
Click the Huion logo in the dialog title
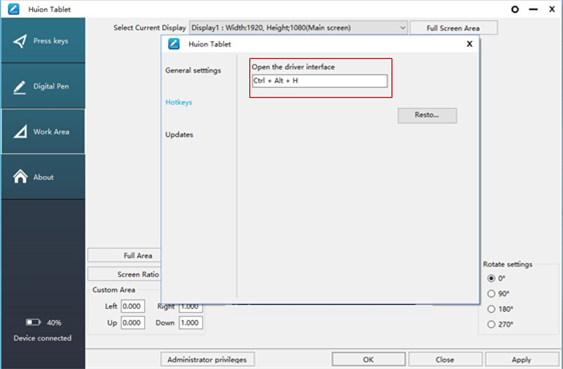(x=174, y=44)
